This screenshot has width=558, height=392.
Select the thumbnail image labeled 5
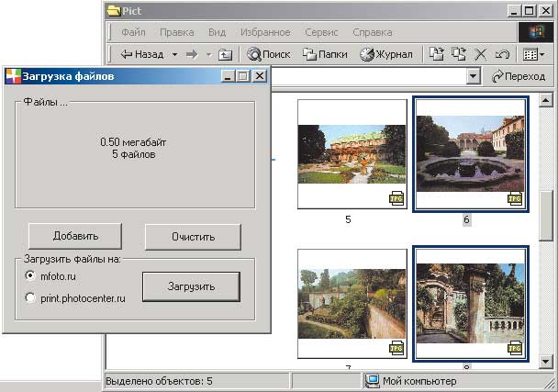[352, 153]
